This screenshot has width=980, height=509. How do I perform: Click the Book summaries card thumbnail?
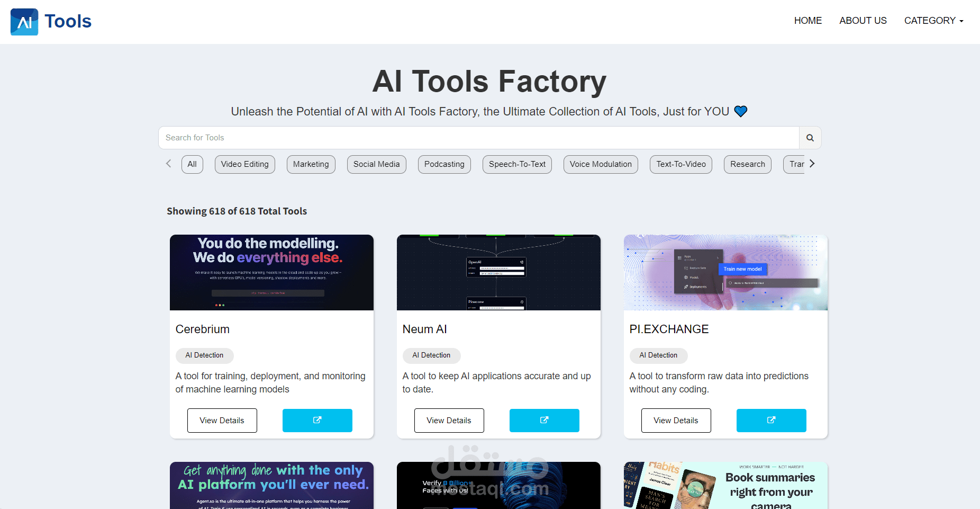[725, 485]
